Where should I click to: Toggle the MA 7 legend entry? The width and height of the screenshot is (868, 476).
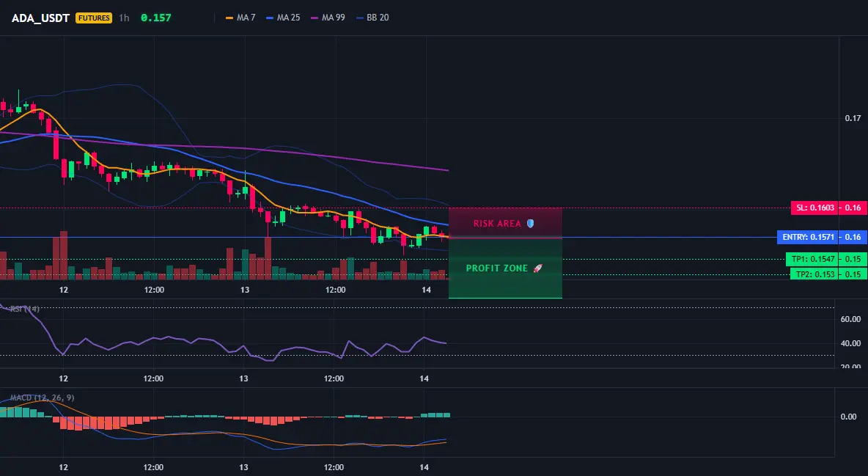click(x=240, y=18)
